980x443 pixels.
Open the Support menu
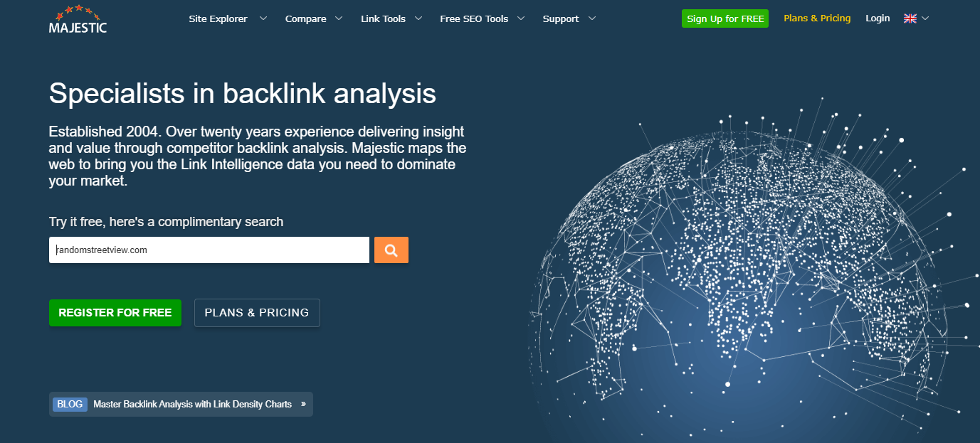coord(561,18)
